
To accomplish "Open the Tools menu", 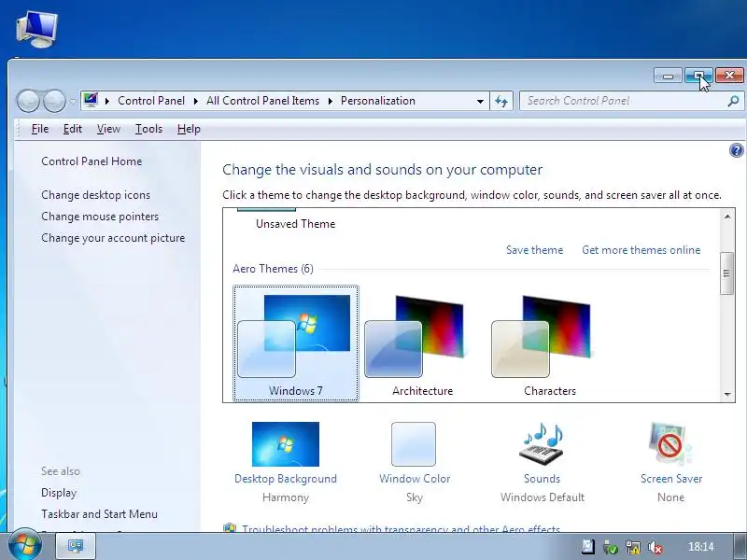I will (x=148, y=129).
